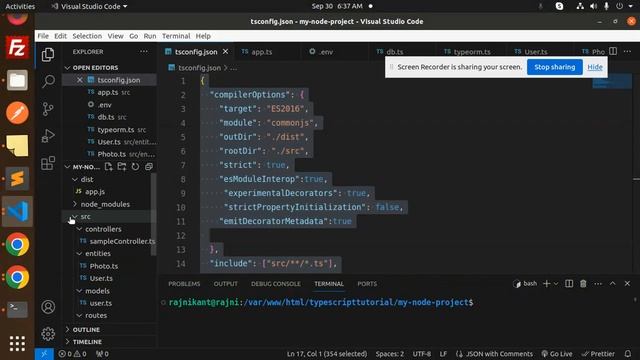Close tsconfig.json in Open Editors list

tap(80, 80)
